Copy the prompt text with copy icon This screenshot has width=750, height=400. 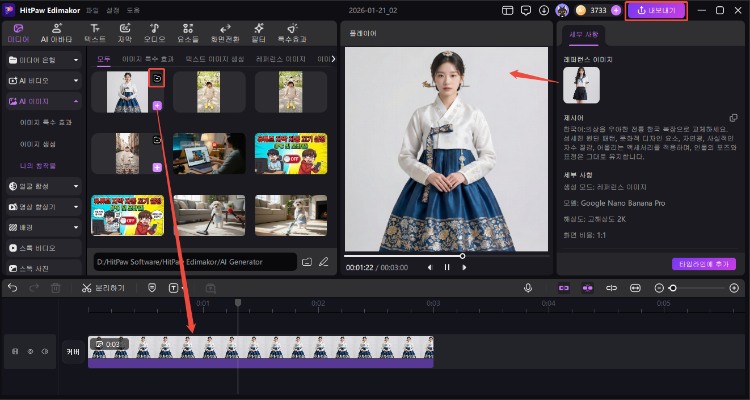(734, 117)
